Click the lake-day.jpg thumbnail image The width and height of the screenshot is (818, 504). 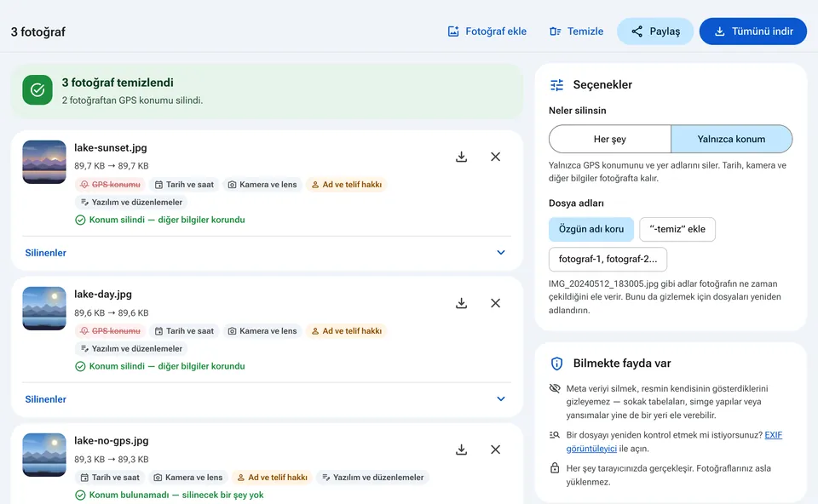click(44, 308)
